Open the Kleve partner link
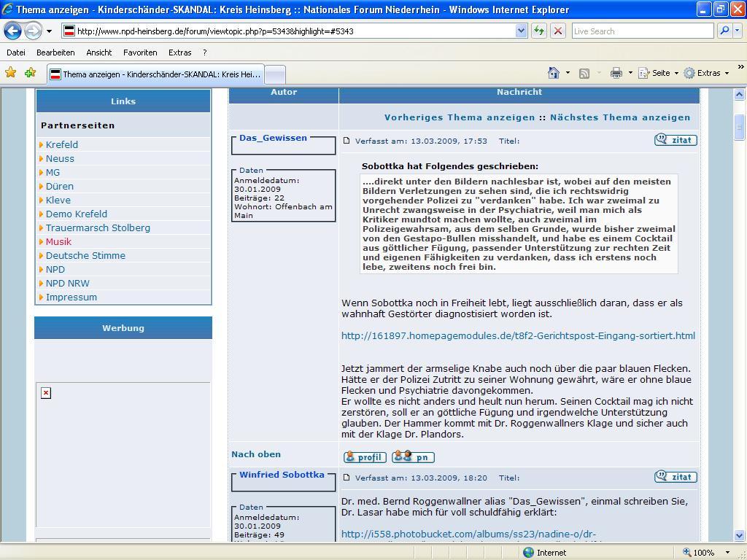Screen dimensions: 747x560 pos(58,200)
